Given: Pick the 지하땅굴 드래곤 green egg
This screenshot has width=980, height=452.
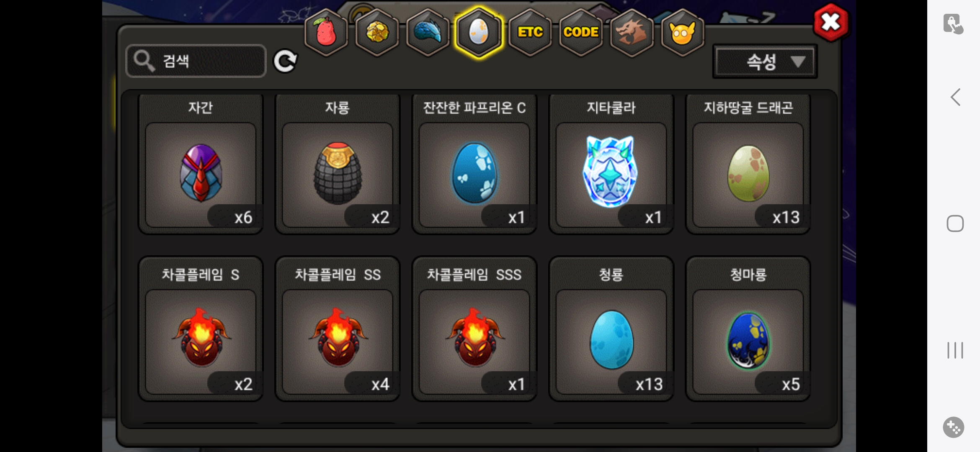Looking at the screenshot, I should point(748,164).
